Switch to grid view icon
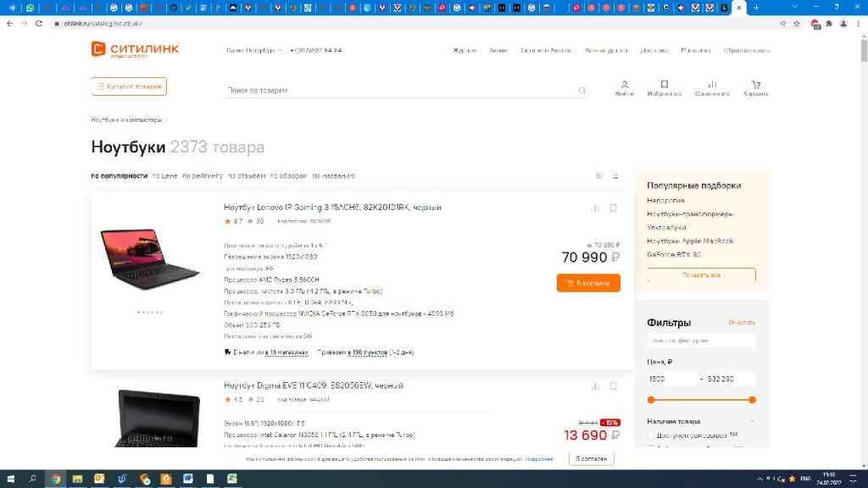868x488 pixels. [599, 176]
